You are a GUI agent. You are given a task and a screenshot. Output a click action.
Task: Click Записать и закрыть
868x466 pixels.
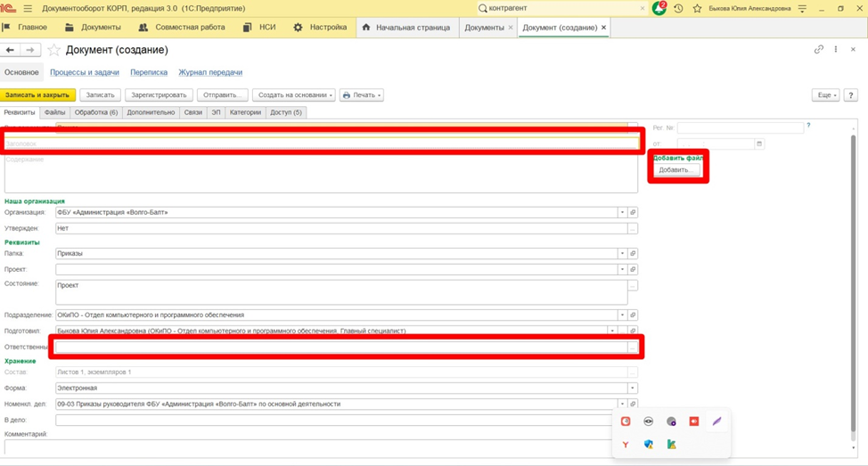click(37, 95)
